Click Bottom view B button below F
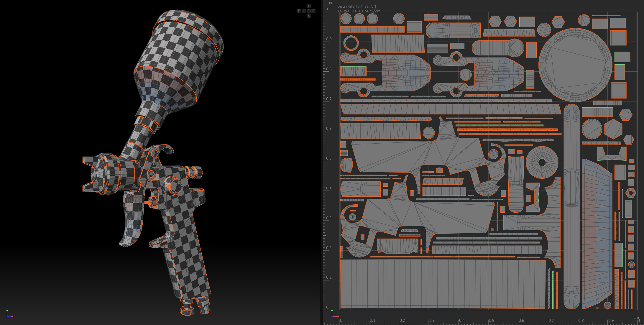This screenshot has width=644, height=325. [308, 16]
